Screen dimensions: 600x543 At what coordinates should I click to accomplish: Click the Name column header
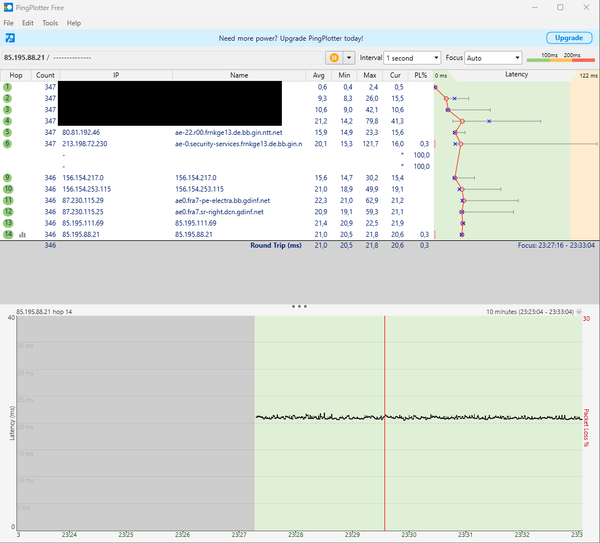click(x=239, y=75)
